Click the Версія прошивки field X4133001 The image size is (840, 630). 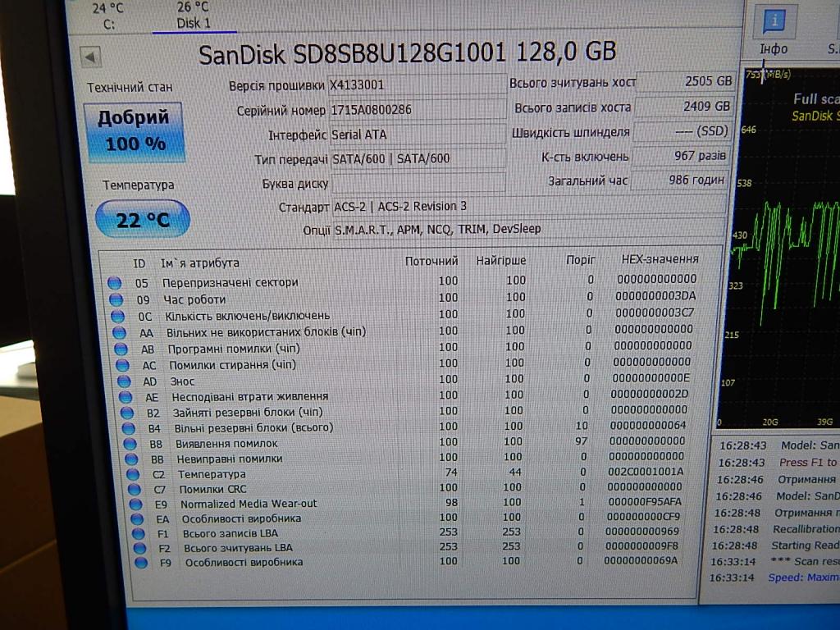click(x=417, y=84)
